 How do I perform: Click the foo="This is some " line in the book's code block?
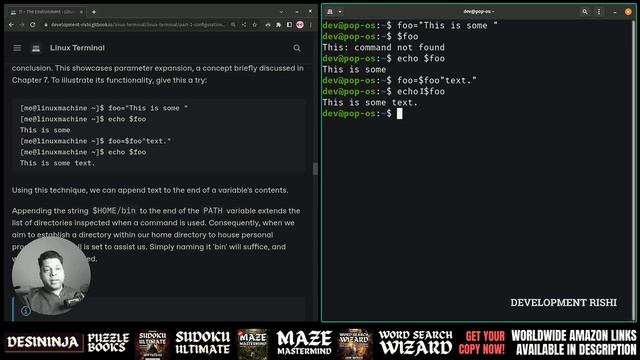coord(104,108)
